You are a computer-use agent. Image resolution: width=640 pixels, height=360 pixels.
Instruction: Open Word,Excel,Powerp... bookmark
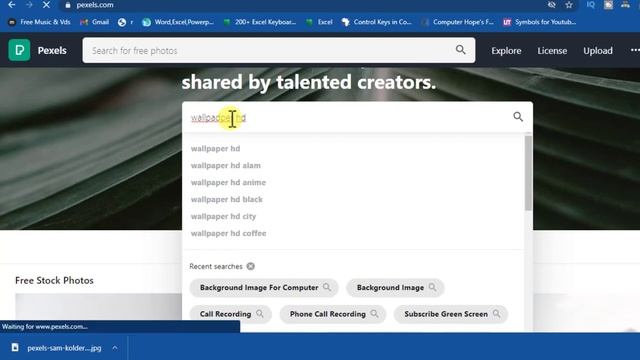[178, 22]
